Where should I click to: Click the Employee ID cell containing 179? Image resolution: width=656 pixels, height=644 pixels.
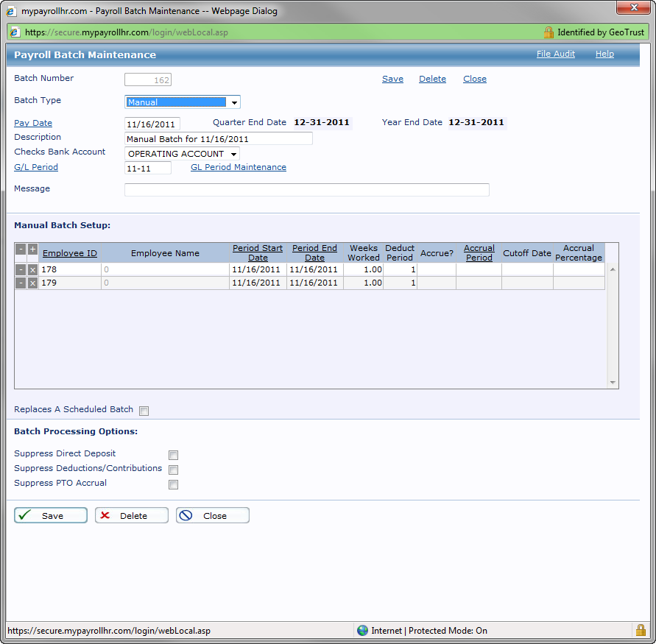(x=70, y=283)
